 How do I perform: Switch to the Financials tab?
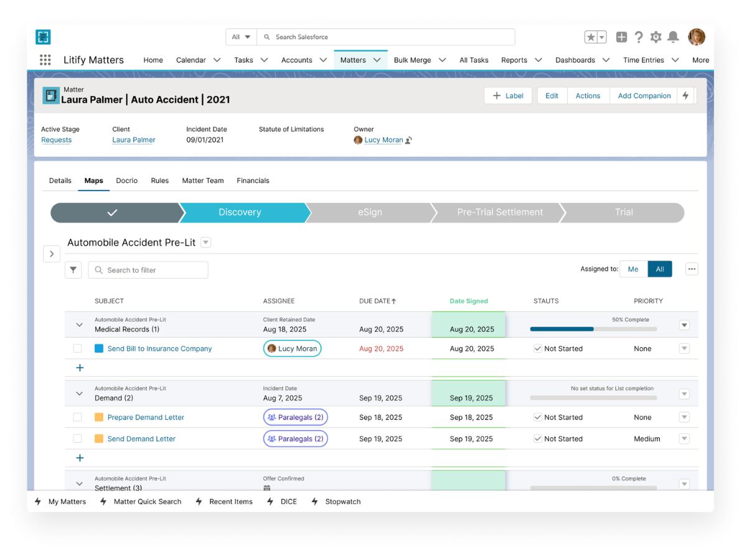click(x=253, y=180)
